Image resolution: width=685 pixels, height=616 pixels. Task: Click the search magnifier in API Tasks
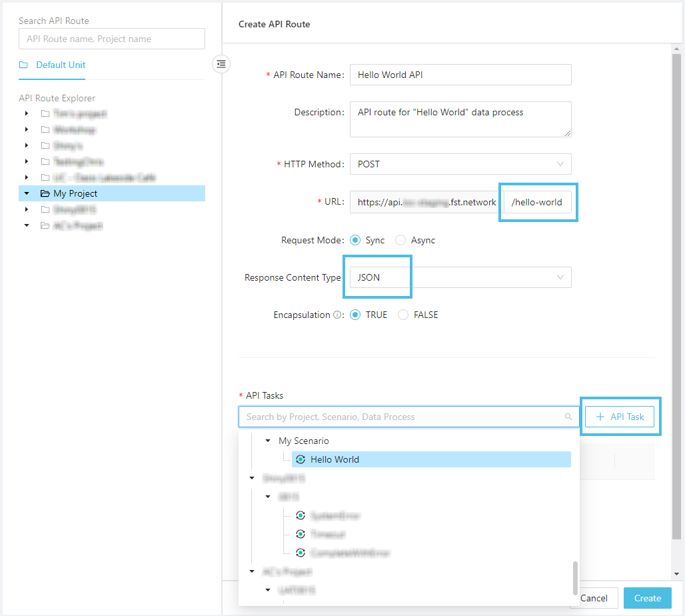point(568,417)
